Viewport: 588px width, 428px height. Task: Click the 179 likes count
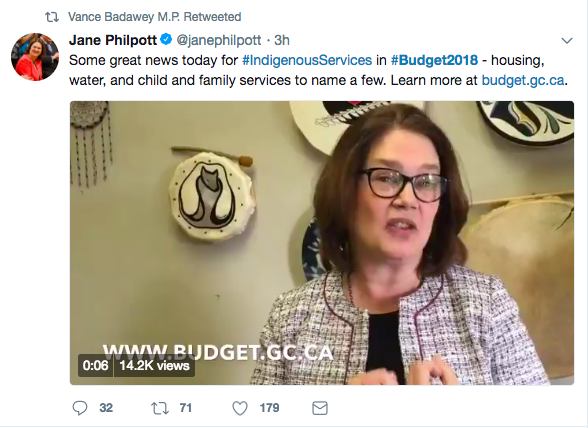(270, 408)
